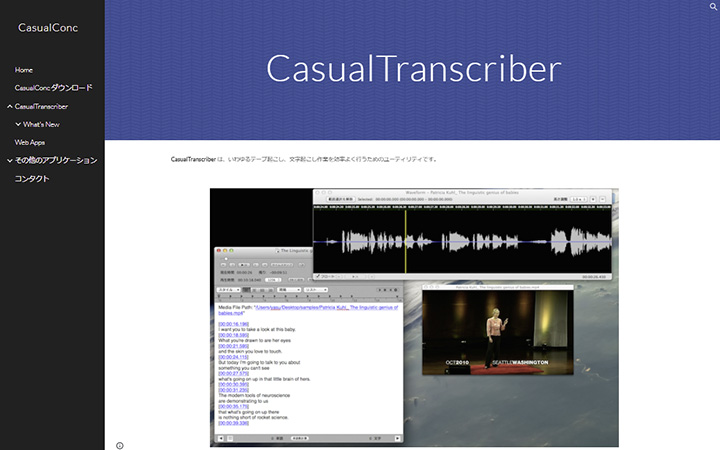
Task: Click the CasualConc site title
Action: [x=48, y=28]
